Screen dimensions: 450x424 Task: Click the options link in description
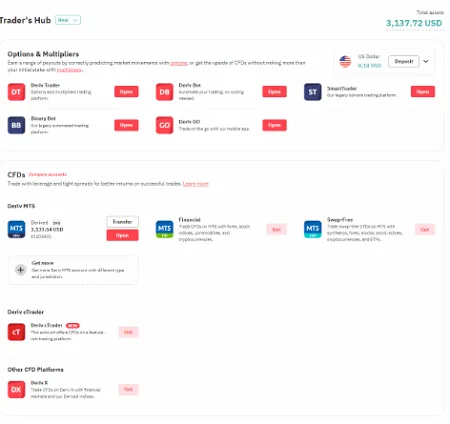tap(179, 63)
